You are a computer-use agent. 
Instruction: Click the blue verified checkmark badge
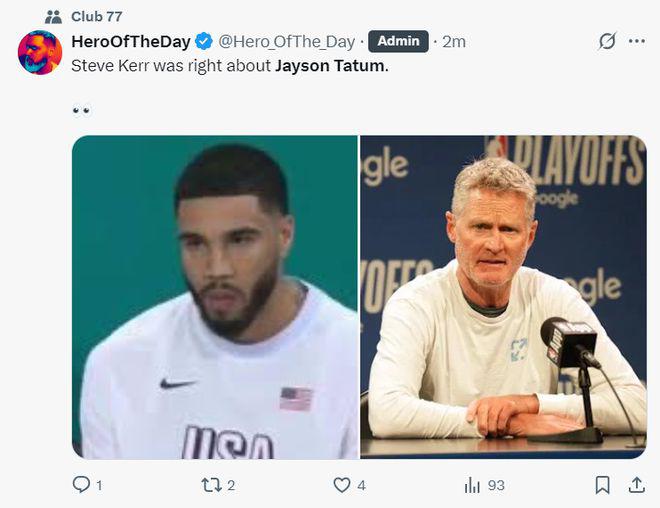204,41
